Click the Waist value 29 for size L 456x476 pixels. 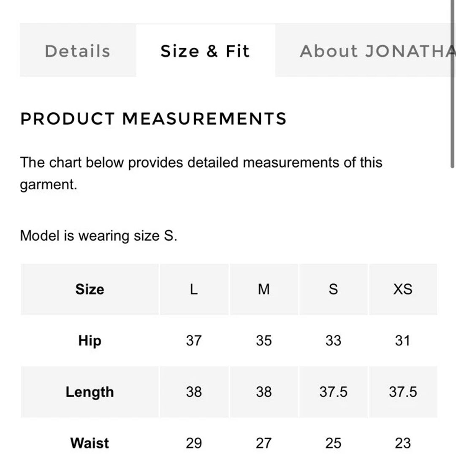[x=194, y=443]
